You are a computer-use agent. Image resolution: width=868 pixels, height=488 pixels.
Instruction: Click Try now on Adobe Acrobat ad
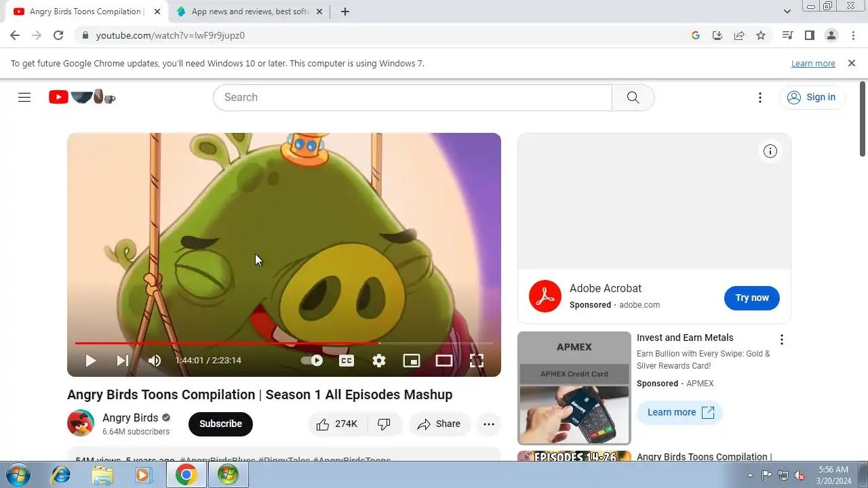click(x=752, y=298)
